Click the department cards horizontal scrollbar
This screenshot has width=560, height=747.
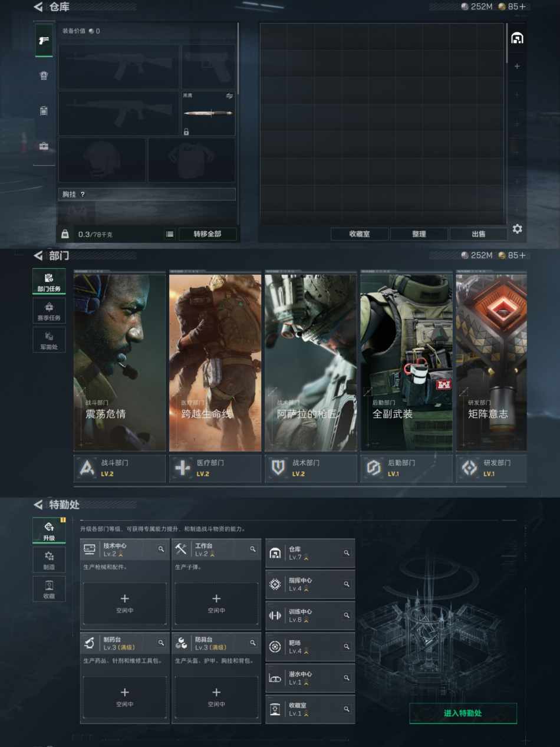[289, 486]
